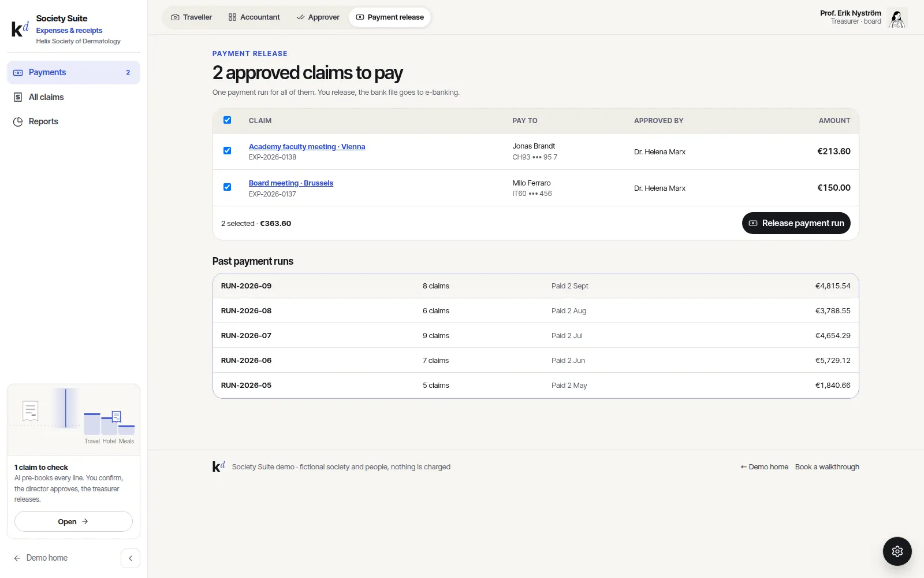Click Book a walkthrough link
The image size is (924, 578).
pyautogui.click(x=827, y=467)
